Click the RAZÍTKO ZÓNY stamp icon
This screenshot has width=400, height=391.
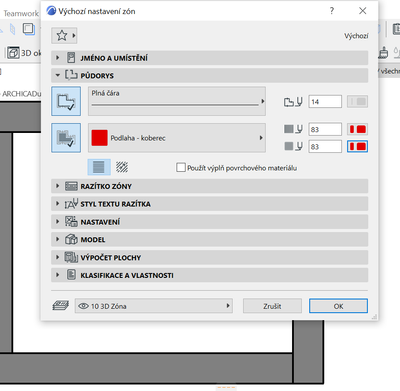[71, 186]
